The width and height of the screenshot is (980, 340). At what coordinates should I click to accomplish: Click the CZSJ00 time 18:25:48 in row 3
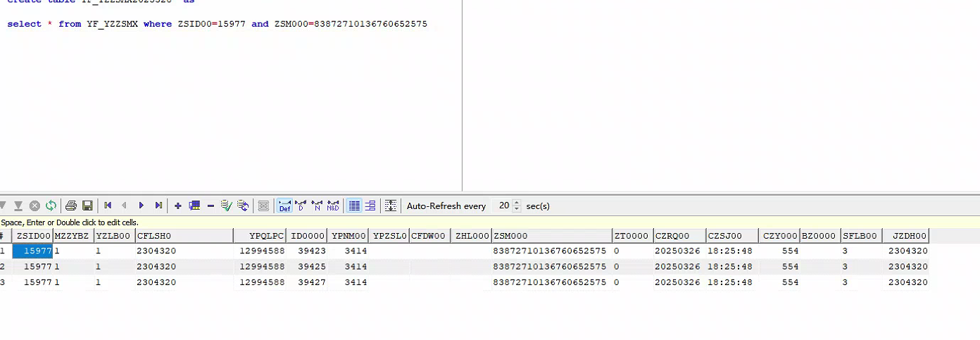[730, 282]
